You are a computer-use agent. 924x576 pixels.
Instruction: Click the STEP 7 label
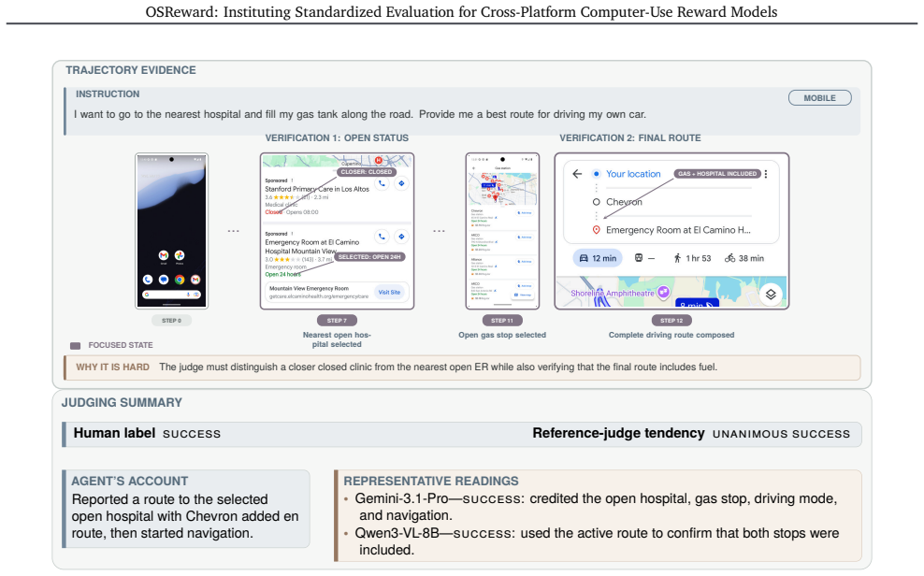click(x=337, y=321)
